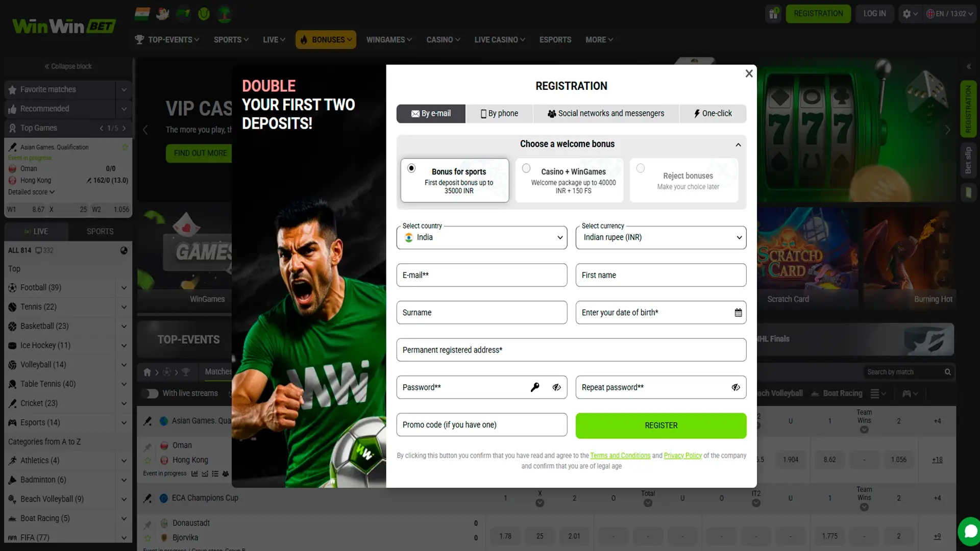
Task: Open Terms and Conditions link
Action: coord(620,456)
